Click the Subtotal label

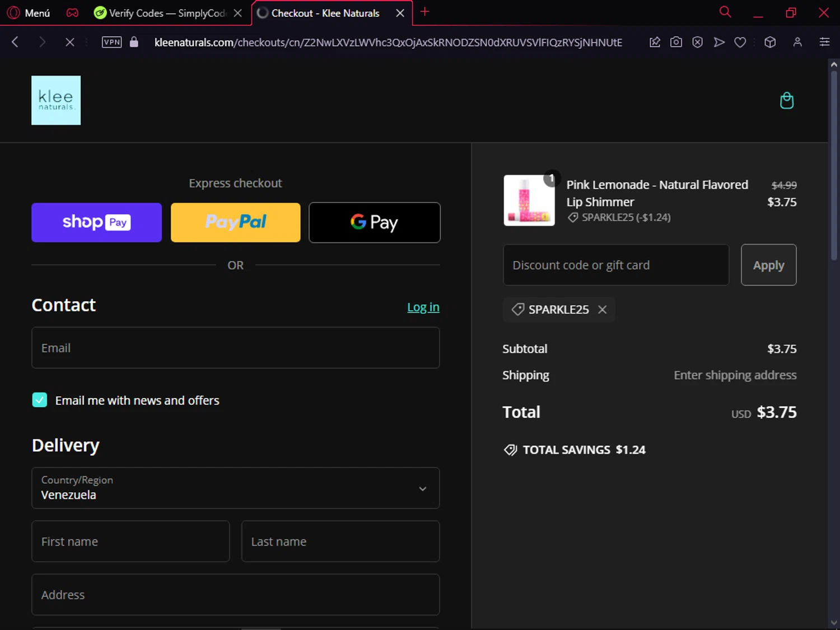click(x=525, y=349)
